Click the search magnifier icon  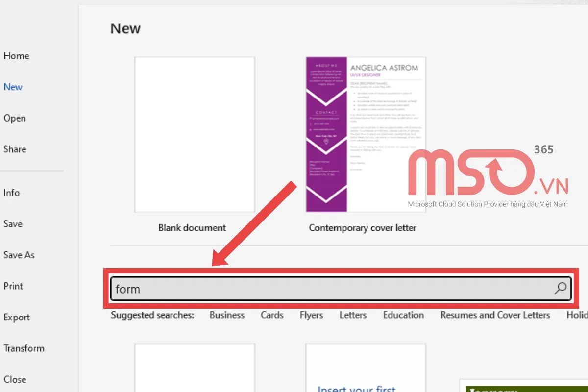561,289
